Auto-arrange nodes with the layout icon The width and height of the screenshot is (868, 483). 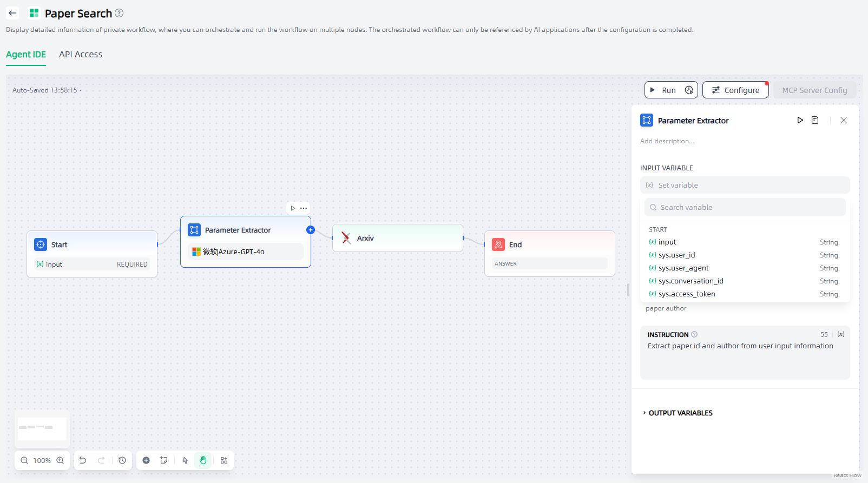[224, 460]
